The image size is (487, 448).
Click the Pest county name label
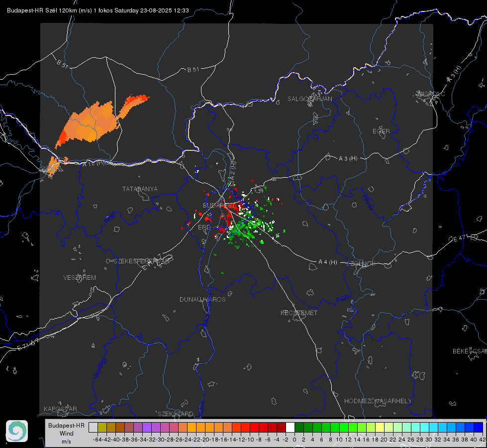[342, 299]
